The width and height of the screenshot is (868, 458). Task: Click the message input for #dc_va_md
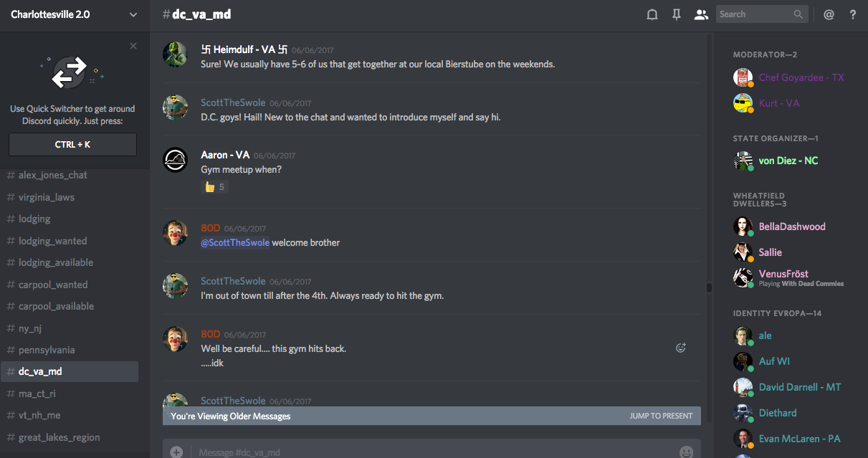tap(430, 452)
